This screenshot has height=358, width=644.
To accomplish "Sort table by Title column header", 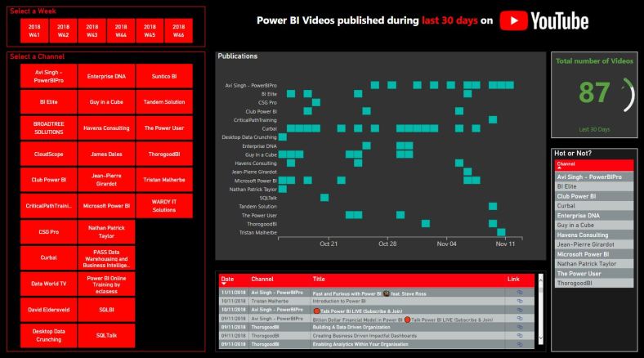I will tap(319, 280).
